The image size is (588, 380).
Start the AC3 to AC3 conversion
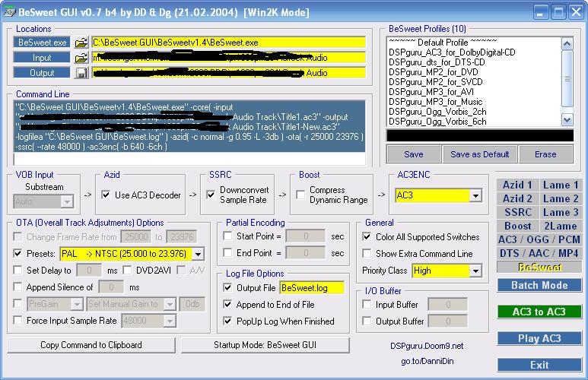tap(539, 312)
